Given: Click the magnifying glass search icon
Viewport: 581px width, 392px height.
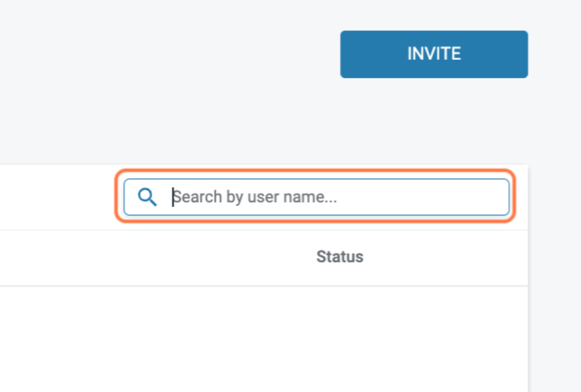Looking at the screenshot, I should (147, 197).
